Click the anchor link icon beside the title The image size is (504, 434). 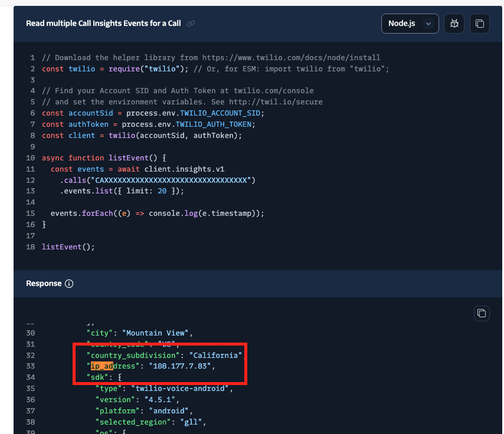(191, 24)
